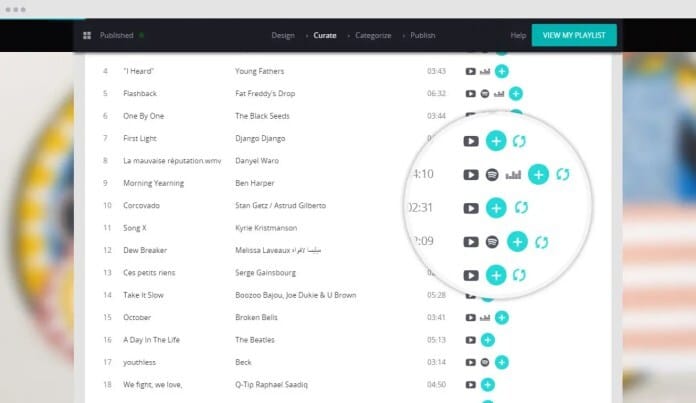Select the youthless track title
The image size is (696, 403).
click(139, 363)
